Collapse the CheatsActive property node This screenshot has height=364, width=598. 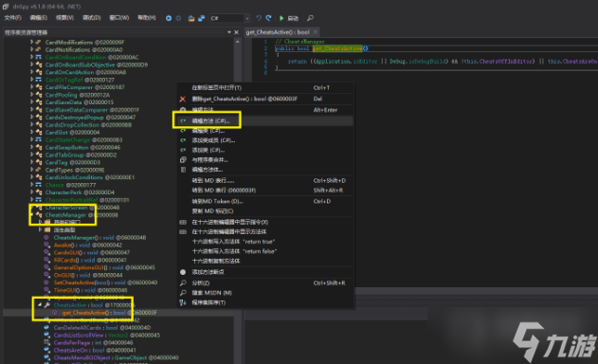tap(40, 305)
